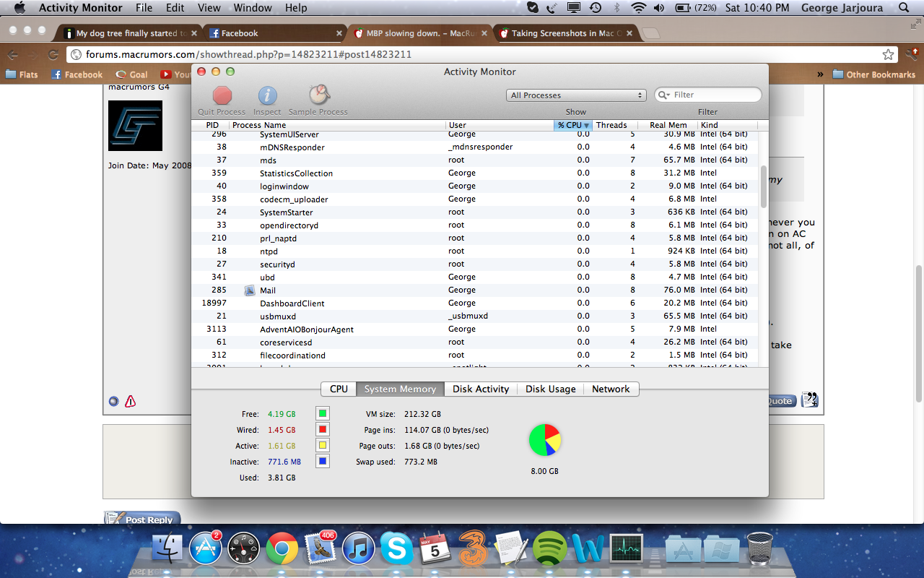The image size is (924, 578).
Task: Open the Facebook bookmark
Action: 77,74
